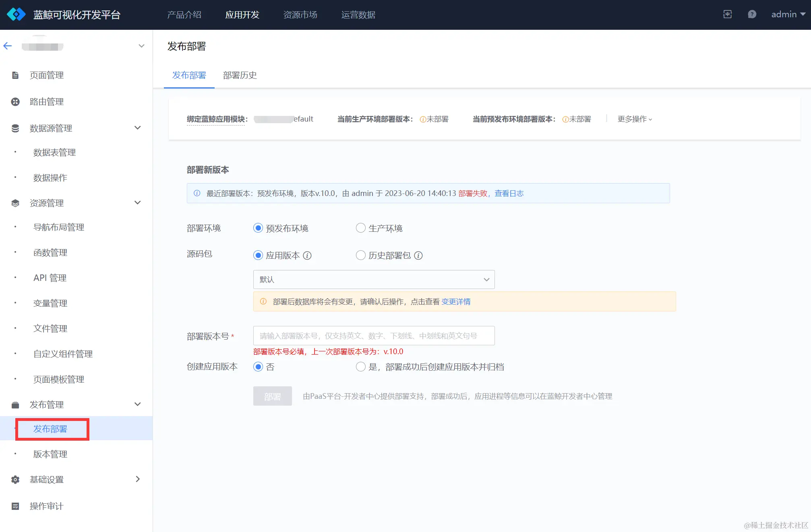Click the 部署版本号 input field
Image resolution: width=811 pixels, height=532 pixels.
(x=373, y=335)
